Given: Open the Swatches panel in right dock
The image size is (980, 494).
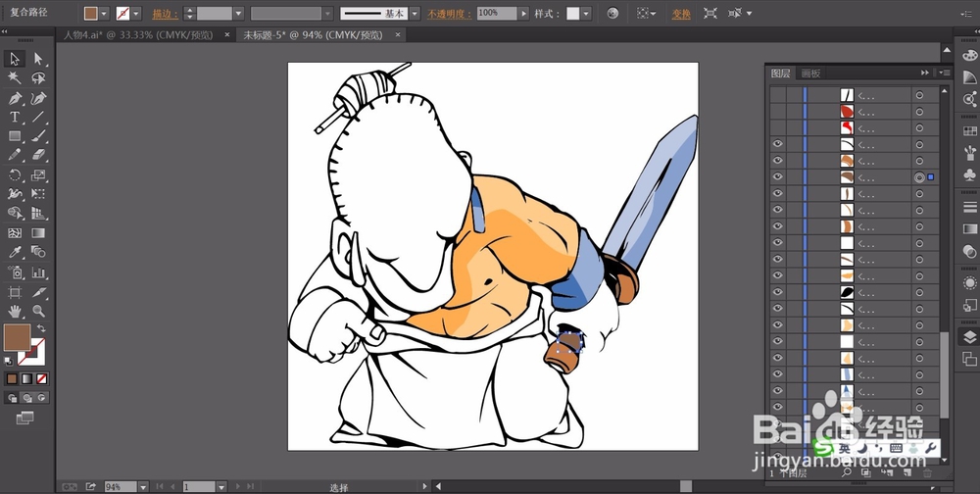Looking at the screenshot, I should tap(969, 131).
